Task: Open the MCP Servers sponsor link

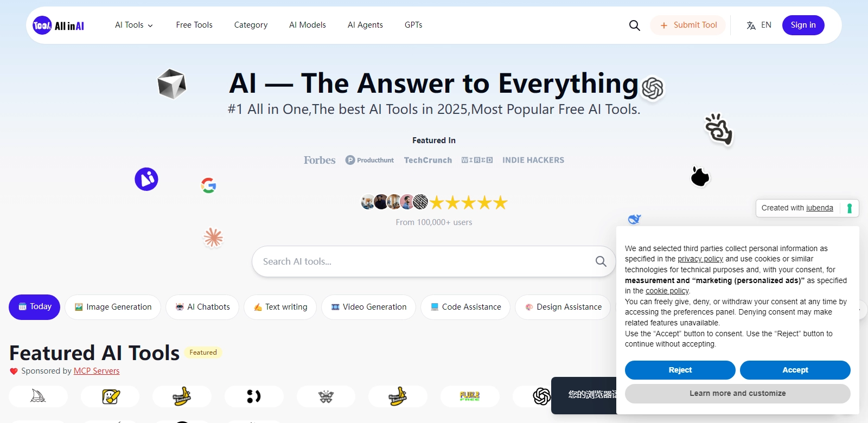Action: pyautogui.click(x=97, y=371)
